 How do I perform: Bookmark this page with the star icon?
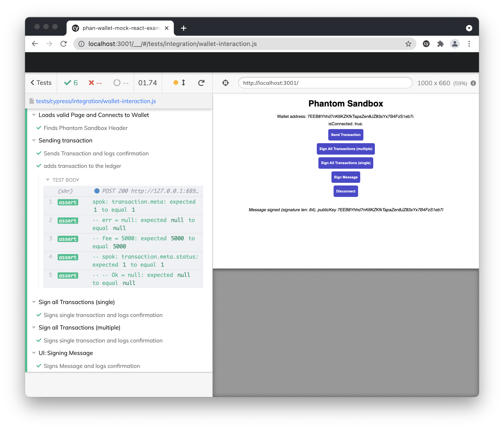pyautogui.click(x=408, y=44)
